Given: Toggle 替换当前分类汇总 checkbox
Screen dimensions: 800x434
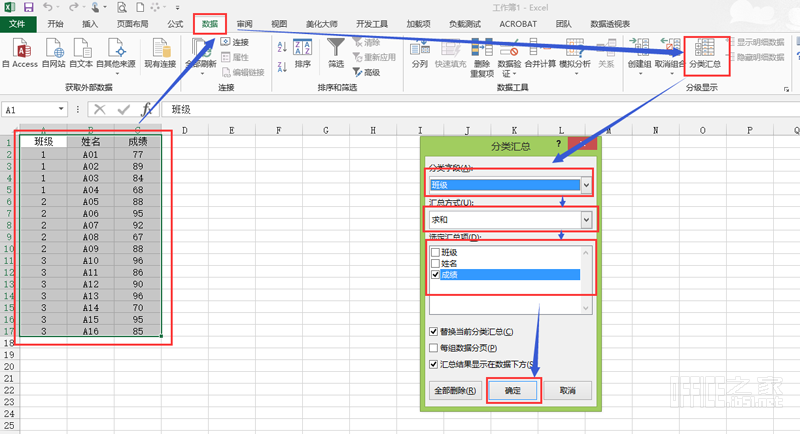Looking at the screenshot, I should 434,331.
